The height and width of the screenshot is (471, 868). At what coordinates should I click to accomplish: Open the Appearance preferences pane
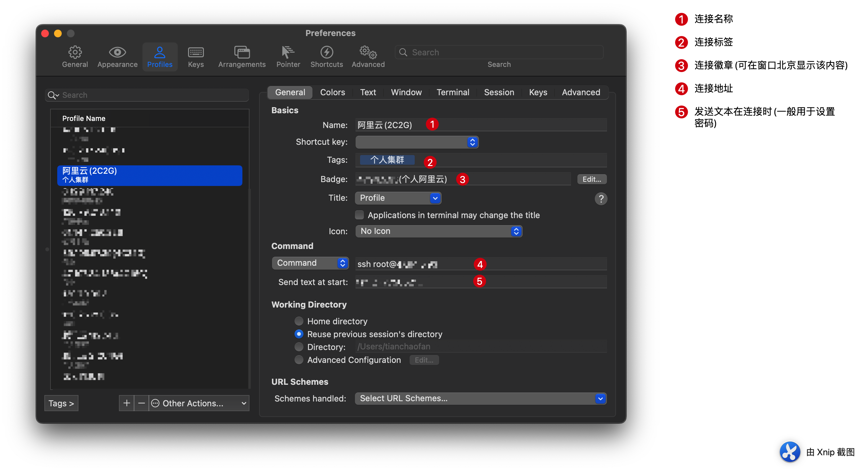pyautogui.click(x=117, y=57)
